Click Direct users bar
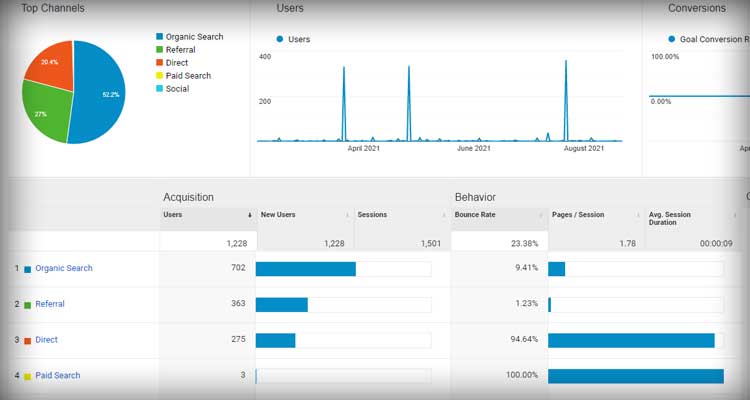 point(276,341)
